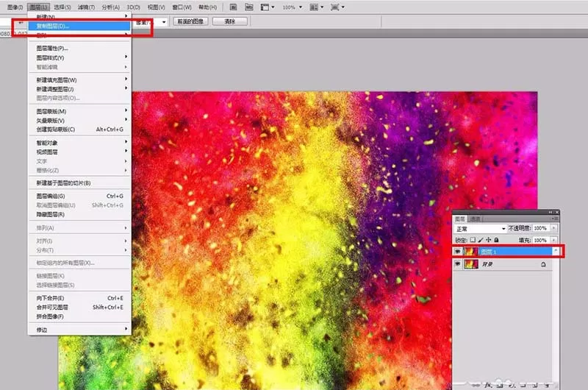Toggle lock all padlock icon
Image resolution: width=588 pixels, height=390 pixels.
pyautogui.click(x=497, y=239)
